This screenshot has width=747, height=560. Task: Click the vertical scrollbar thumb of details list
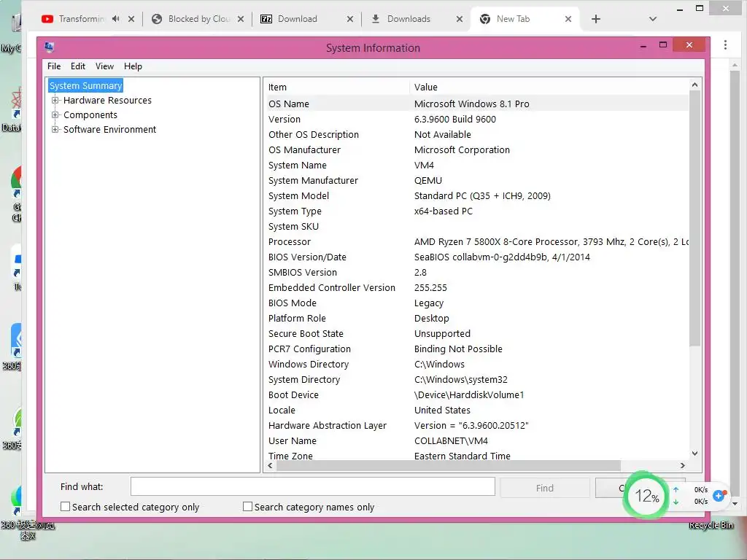pos(694,219)
